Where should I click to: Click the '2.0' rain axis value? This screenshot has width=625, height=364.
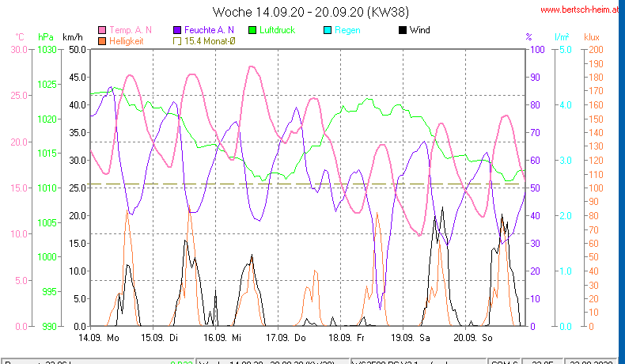coord(565,216)
